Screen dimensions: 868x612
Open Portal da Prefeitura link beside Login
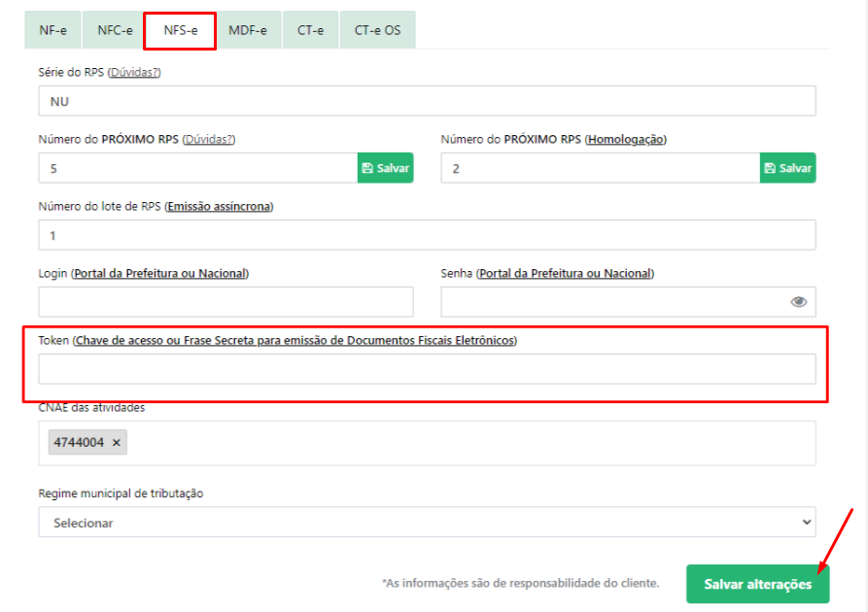[160, 273]
